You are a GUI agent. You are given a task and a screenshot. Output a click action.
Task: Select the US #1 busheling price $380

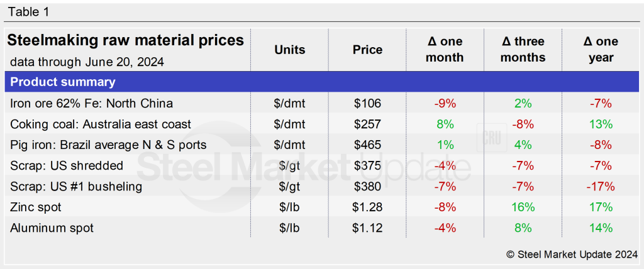[x=368, y=187]
